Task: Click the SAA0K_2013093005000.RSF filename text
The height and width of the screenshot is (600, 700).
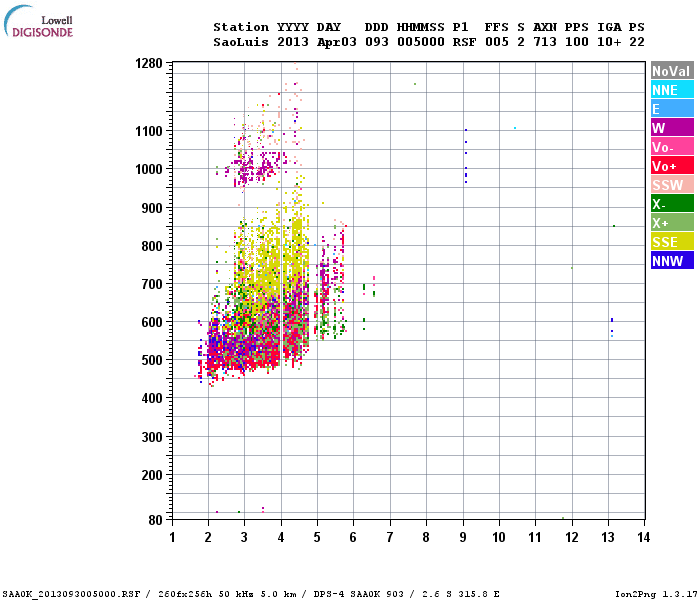Action: (71, 594)
